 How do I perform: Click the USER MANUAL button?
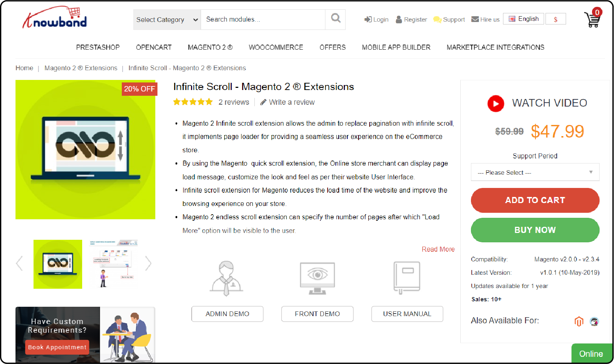[407, 314]
